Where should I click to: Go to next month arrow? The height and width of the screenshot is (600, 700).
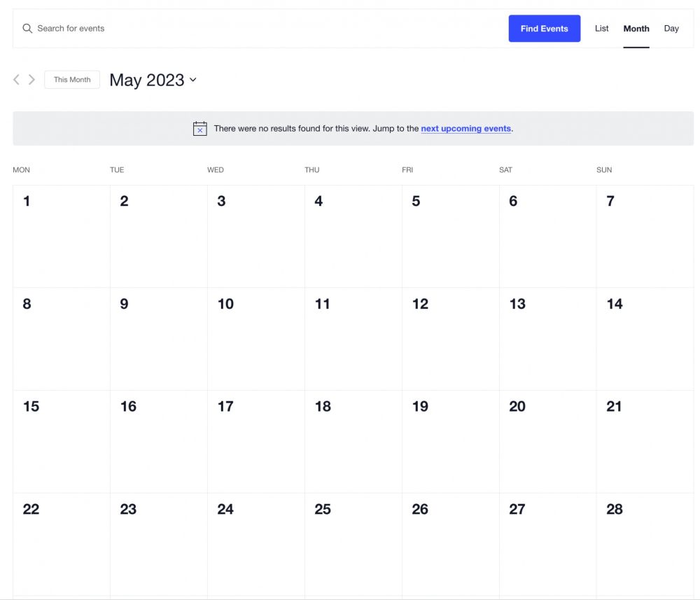pyautogui.click(x=31, y=80)
